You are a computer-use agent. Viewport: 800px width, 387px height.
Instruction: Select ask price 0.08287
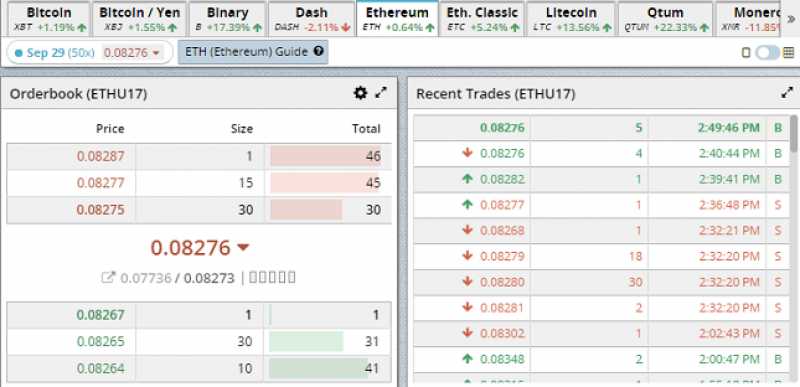tap(101, 156)
